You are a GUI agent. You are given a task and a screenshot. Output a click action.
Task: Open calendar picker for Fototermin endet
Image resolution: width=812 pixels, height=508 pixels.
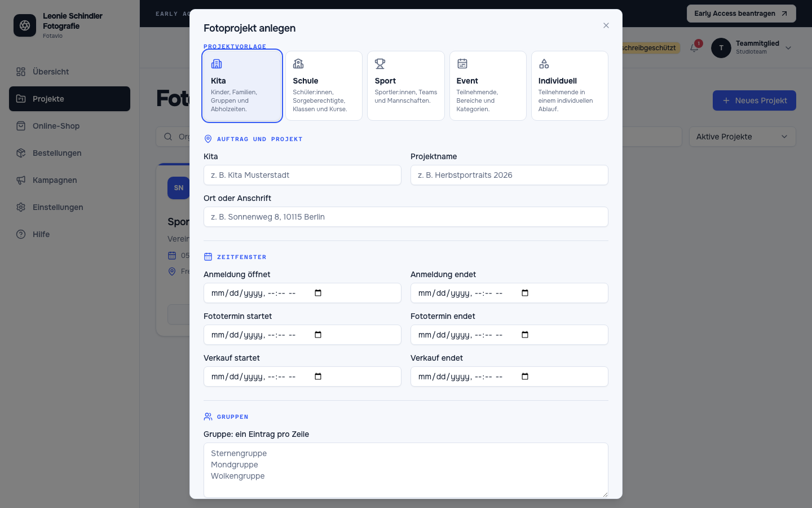point(525,335)
